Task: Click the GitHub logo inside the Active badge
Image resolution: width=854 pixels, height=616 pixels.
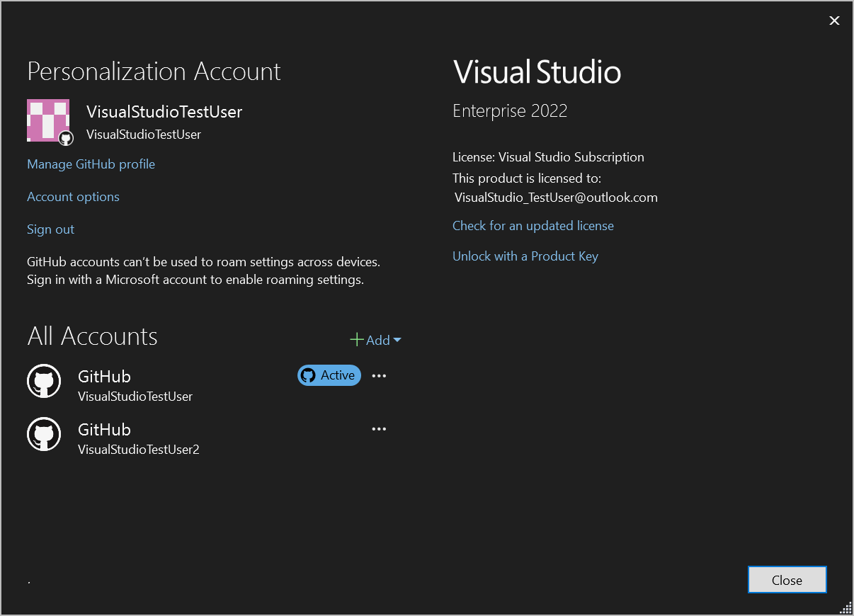Action: pyautogui.click(x=309, y=375)
